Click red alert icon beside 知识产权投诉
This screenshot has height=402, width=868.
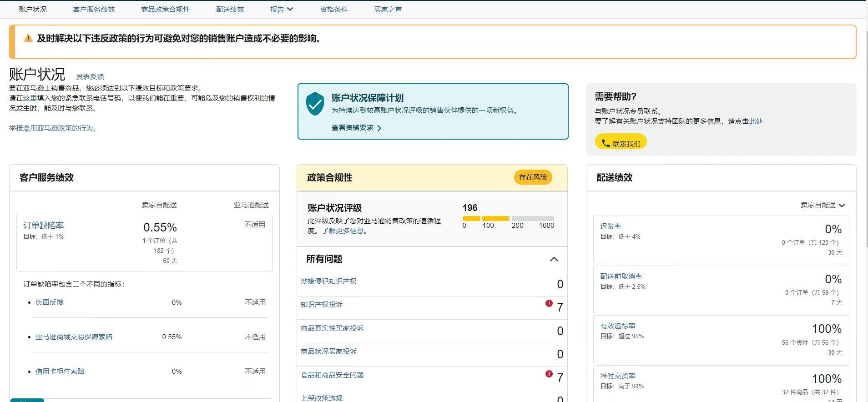tap(549, 303)
